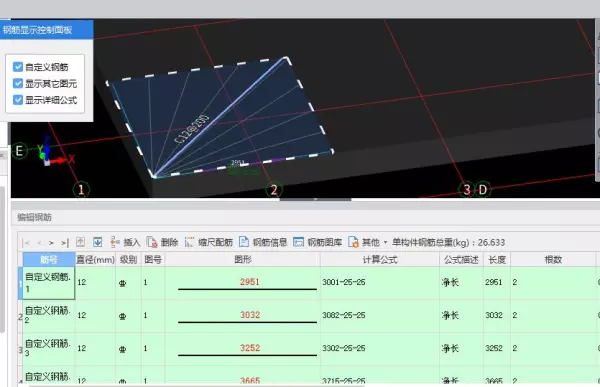Click the 编辑钢筋 panel title
This screenshot has height=387, width=600.
click(34, 217)
